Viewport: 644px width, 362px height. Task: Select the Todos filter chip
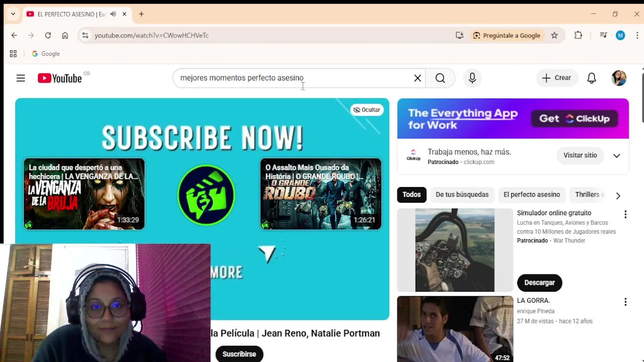point(412,195)
